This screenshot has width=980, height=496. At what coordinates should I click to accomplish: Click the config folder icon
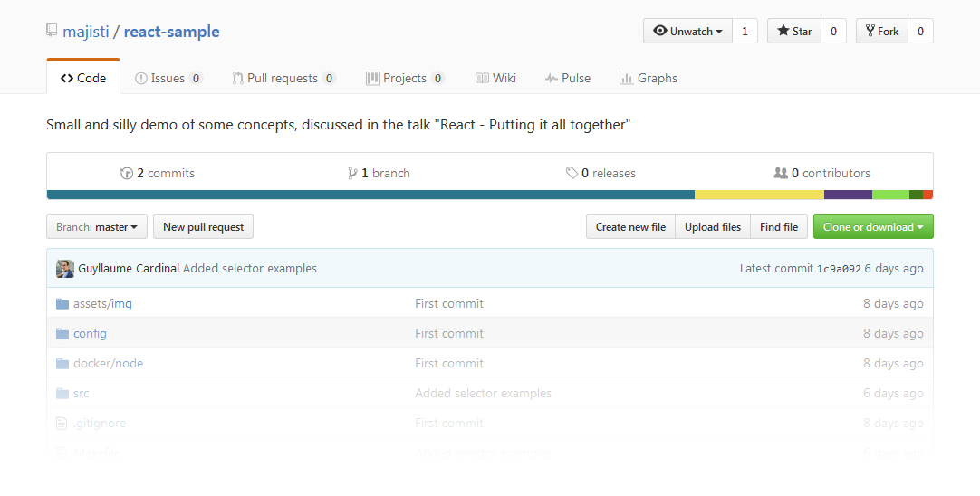[62, 334]
